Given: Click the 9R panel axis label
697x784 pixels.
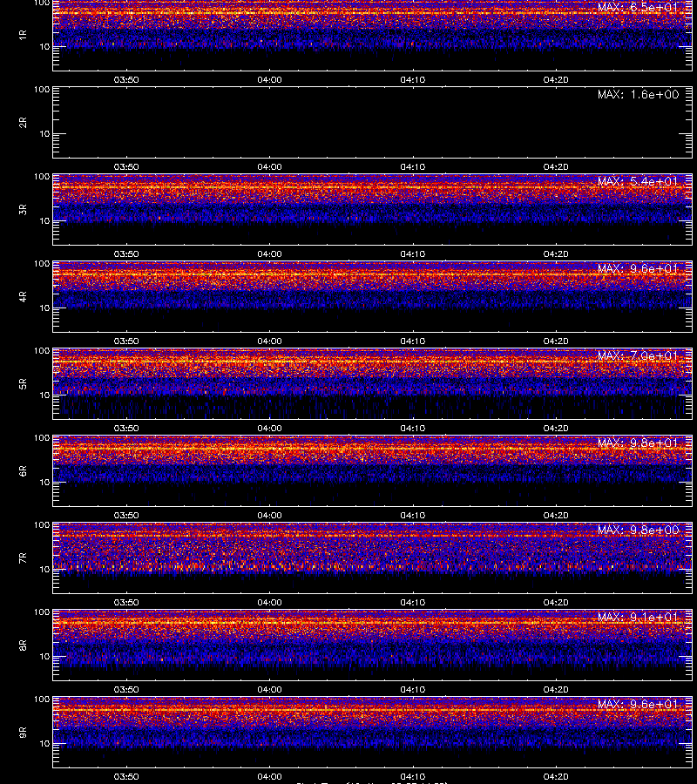Looking at the screenshot, I should [23, 732].
